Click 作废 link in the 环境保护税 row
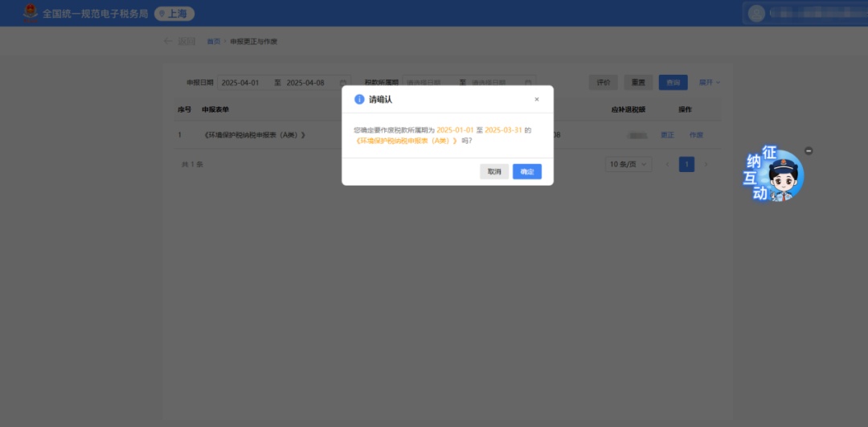Image resolution: width=868 pixels, height=427 pixels. (x=696, y=134)
